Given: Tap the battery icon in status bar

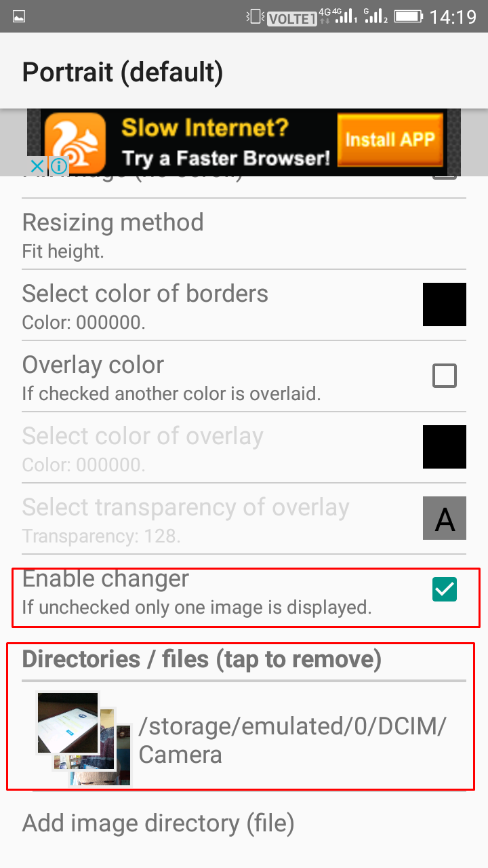Looking at the screenshot, I should click(x=409, y=16).
